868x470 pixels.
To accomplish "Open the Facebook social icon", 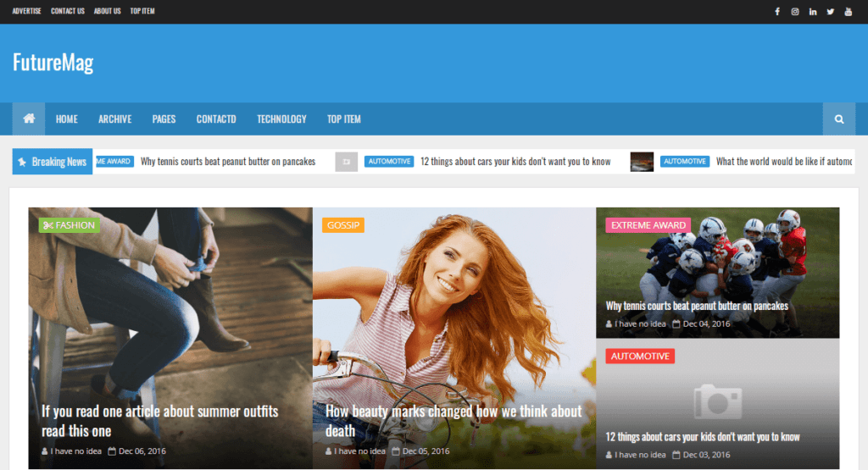I will (777, 12).
